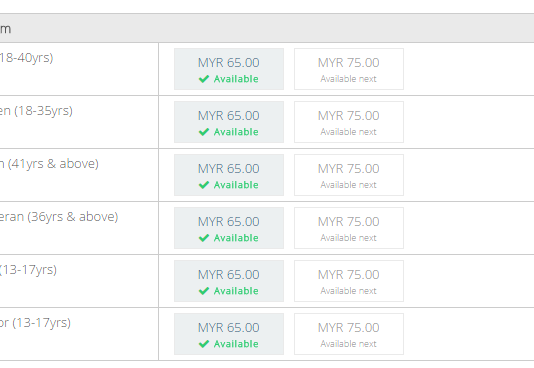This screenshot has height=368, width=534.
Task: Click the green checkmark in the 18-35yrs row
Action: pos(204,132)
